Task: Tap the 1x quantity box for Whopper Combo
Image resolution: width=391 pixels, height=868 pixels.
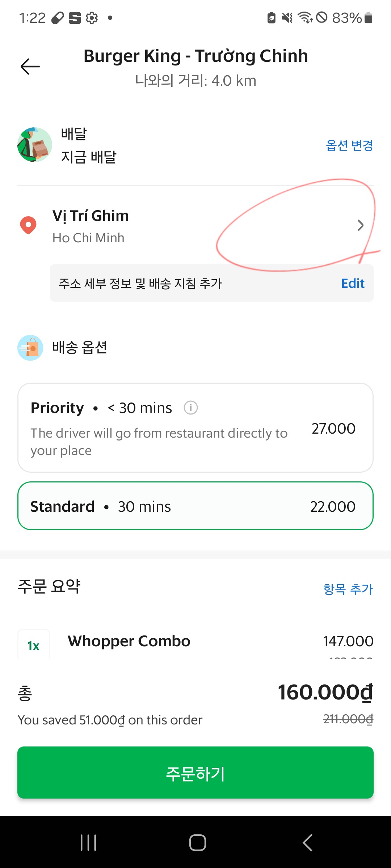Action: [34, 645]
